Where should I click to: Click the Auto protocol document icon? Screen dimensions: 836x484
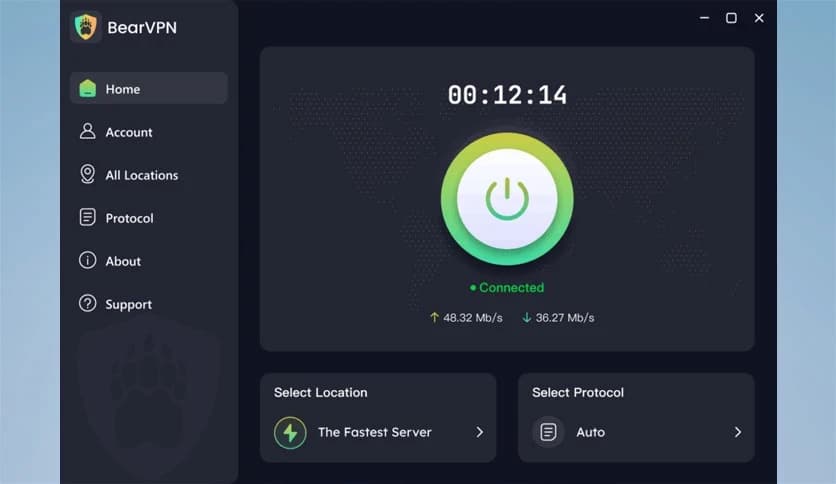click(548, 432)
